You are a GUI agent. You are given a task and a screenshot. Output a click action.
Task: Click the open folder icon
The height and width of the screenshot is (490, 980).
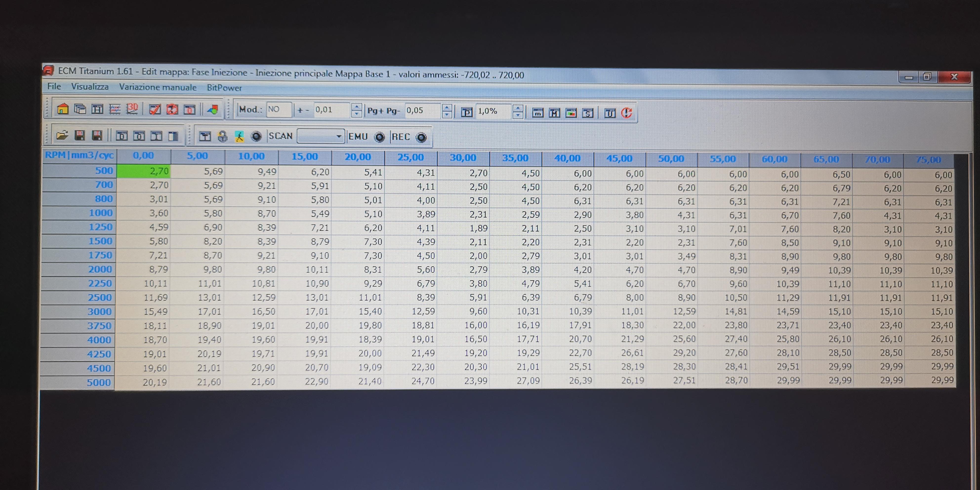coord(62,135)
